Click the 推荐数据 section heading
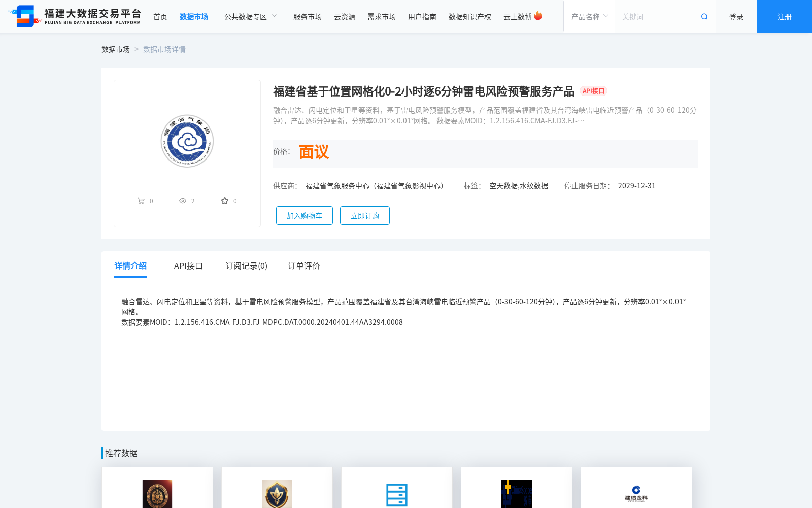812x508 pixels. click(x=121, y=453)
